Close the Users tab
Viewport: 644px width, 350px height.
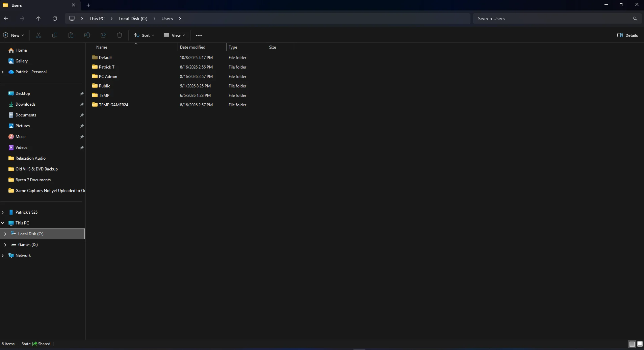click(73, 5)
